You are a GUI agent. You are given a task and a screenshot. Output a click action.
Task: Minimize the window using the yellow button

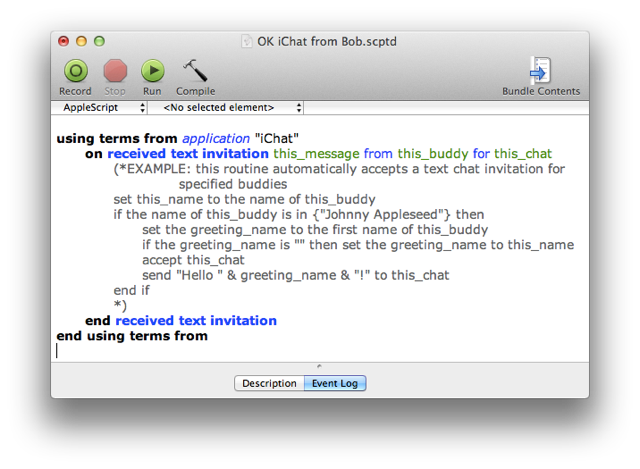pyautogui.click(x=81, y=41)
